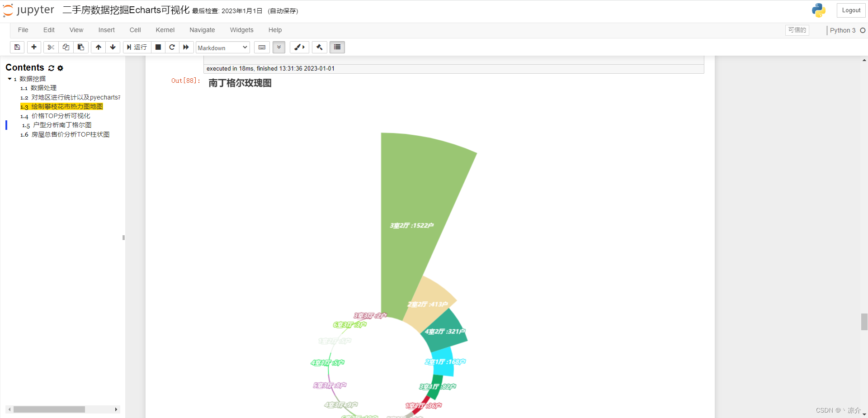This screenshot has width=868, height=418.
Task: Open the Insert menu
Action: click(x=107, y=30)
